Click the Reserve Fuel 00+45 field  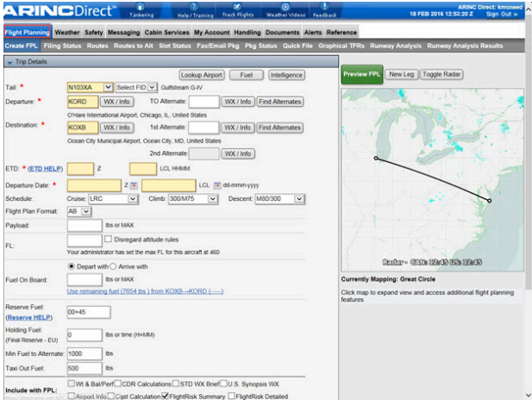coord(89,312)
